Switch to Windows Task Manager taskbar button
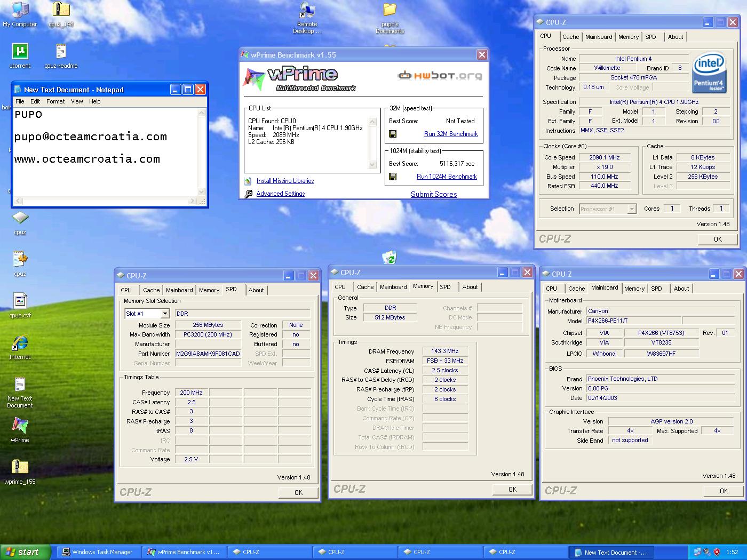The image size is (747, 560). [98, 552]
